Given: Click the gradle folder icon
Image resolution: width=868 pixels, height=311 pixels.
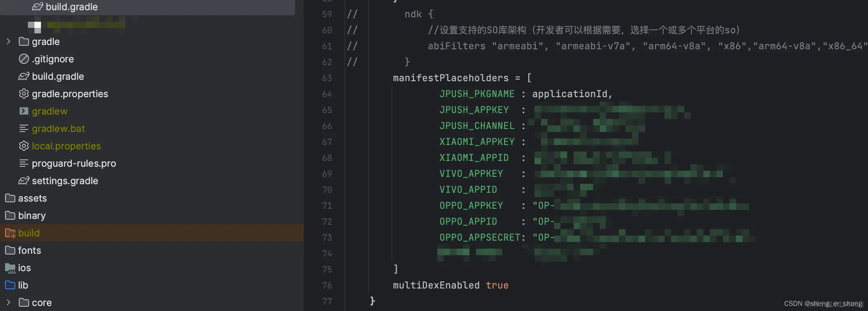Looking at the screenshot, I should (x=24, y=42).
